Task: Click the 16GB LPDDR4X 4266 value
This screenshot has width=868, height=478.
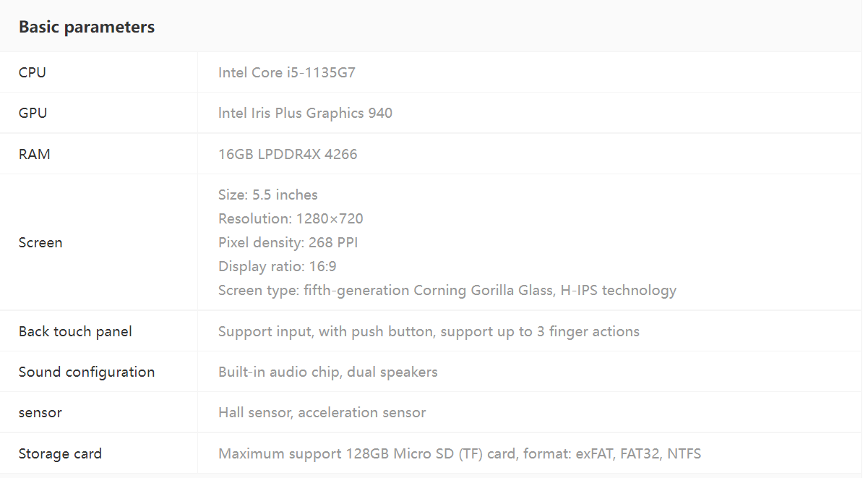Action: pos(288,154)
